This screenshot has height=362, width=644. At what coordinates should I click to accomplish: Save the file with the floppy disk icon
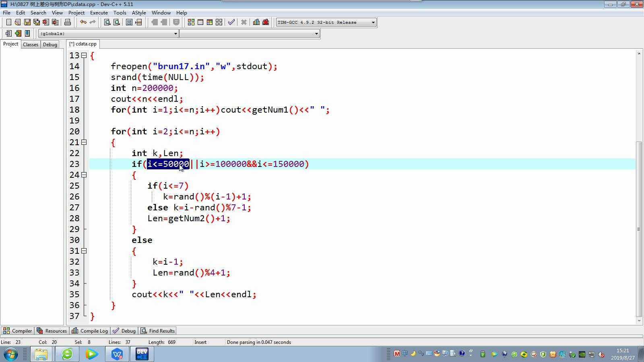click(27, 22)
